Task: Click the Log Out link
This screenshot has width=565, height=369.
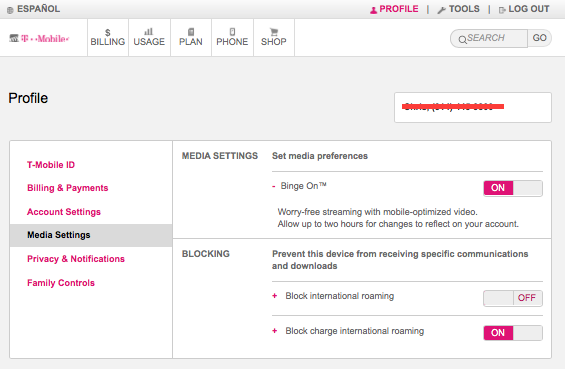Action: point(529,9)
